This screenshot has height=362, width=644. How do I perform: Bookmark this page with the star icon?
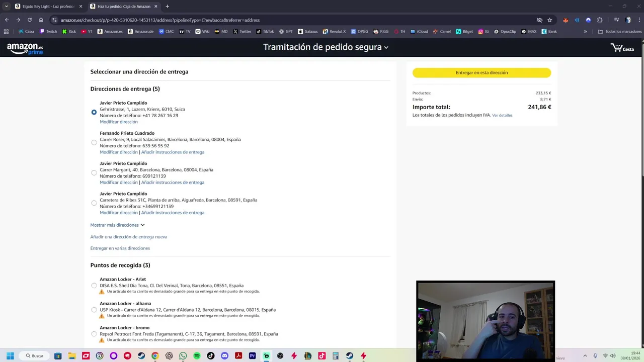click(x=549, y=20)
